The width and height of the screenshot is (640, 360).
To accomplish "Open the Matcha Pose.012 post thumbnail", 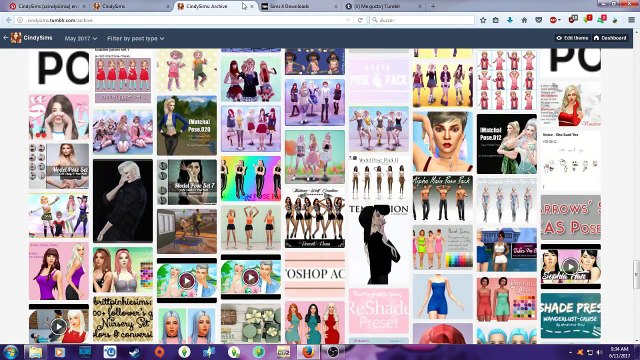I will 507,144.
